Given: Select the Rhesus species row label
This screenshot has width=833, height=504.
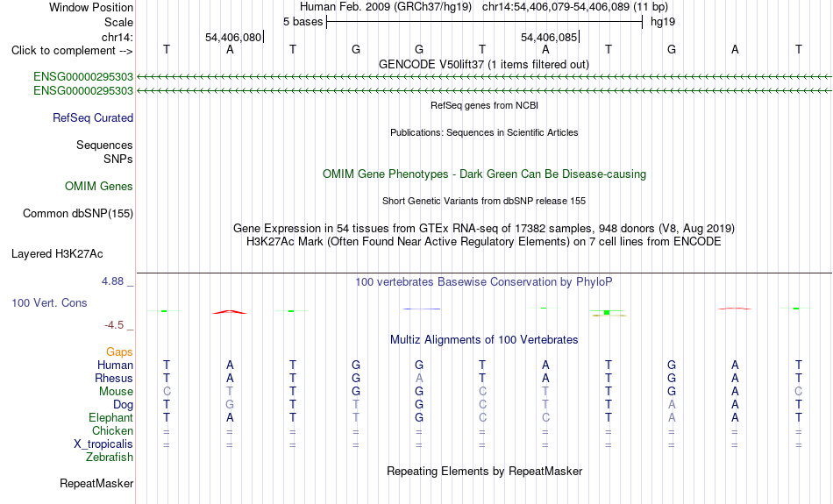Looking at the screenshot, I should click(114, 378).
